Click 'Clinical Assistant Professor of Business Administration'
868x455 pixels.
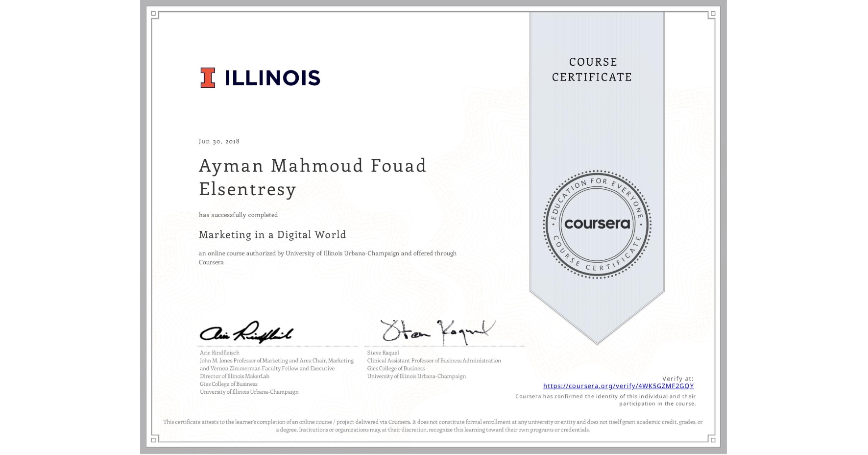[x=434, y=360]
